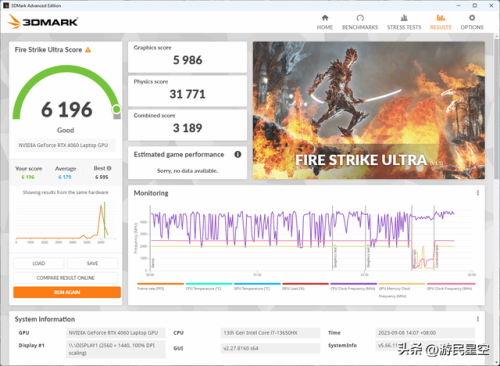Toggle the CPU Clock Frequency legend series
The width and height of the screenshot is (500, 366).
point(353,286)
